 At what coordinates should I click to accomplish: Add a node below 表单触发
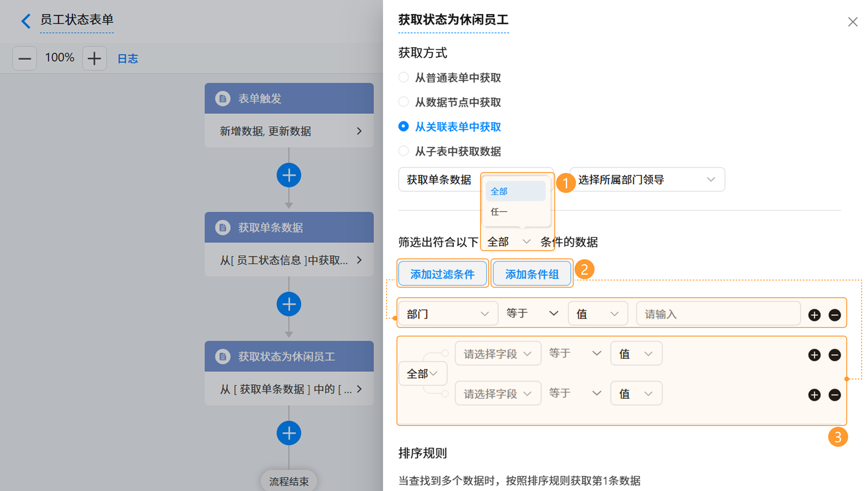point(289,175)
